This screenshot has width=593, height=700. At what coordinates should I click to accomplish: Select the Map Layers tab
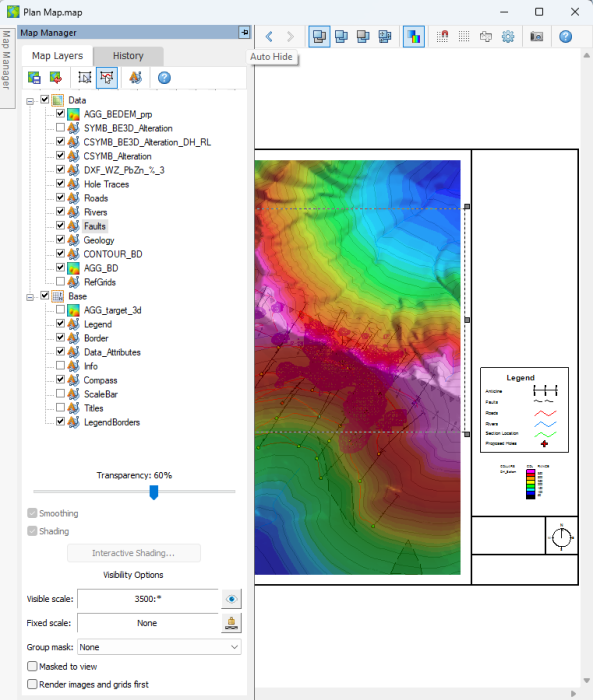57,56
